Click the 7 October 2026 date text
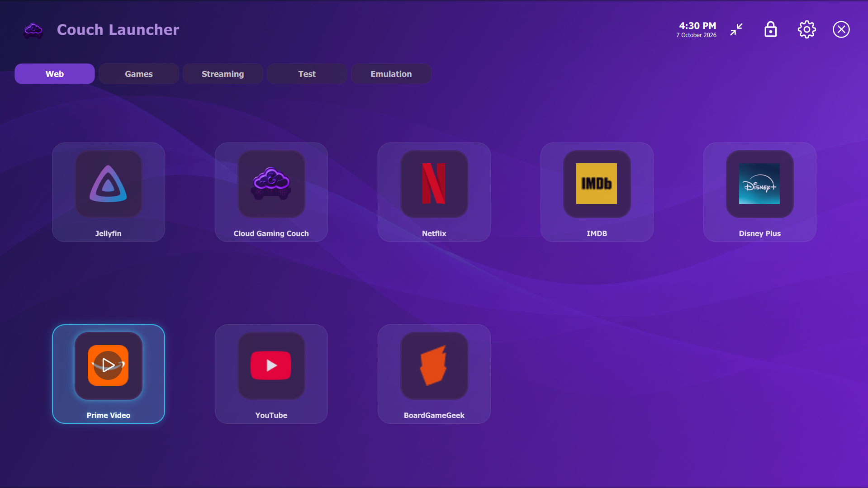The width and height of the screenshot is (868, 488). coord(696,35)
